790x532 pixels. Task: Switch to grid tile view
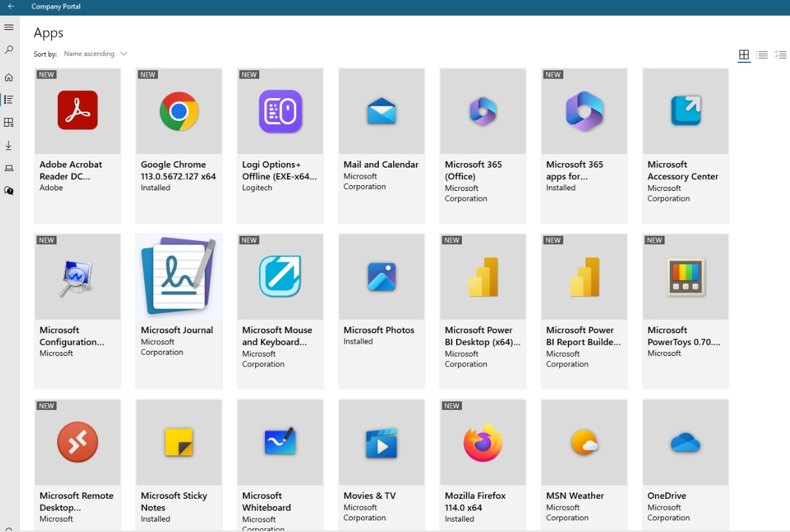(x=744, y=55)
